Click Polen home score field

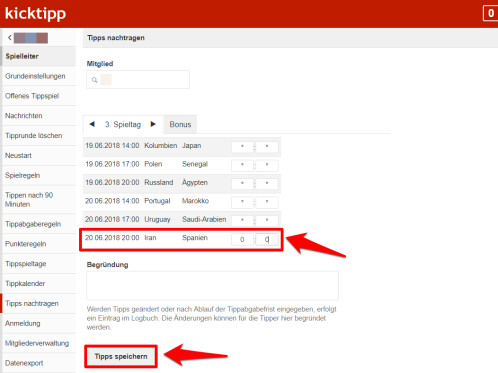point(242,165)
